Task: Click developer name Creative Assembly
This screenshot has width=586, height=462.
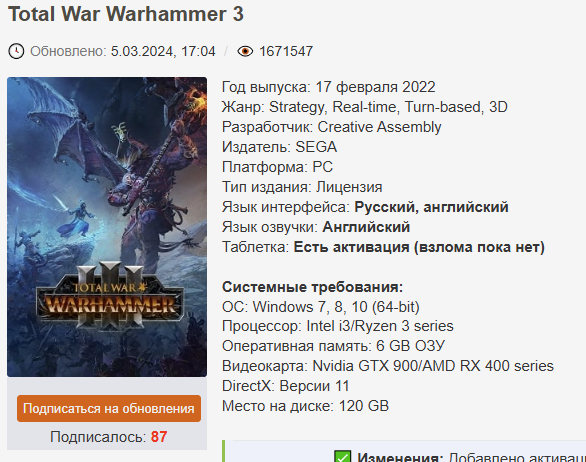Action: [379, 127]
